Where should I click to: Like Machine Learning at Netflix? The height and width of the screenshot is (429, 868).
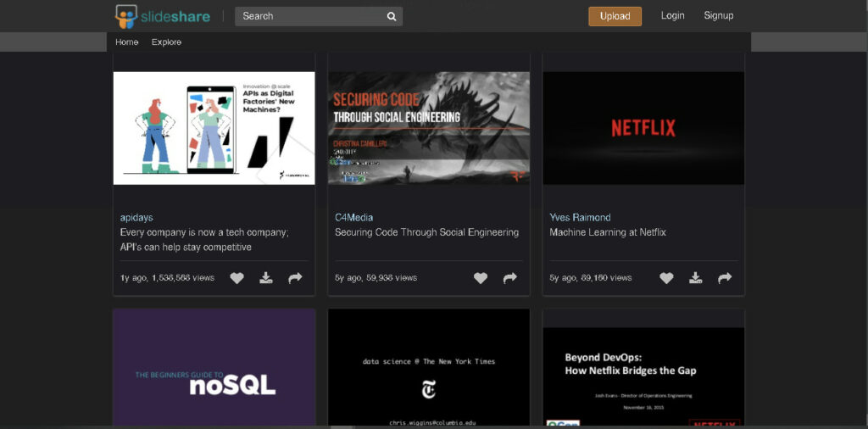(x=666, y=278)
